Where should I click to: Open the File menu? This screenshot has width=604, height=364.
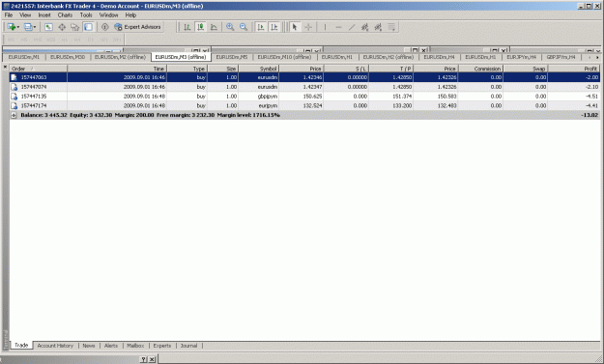click(x=9, y=15)
